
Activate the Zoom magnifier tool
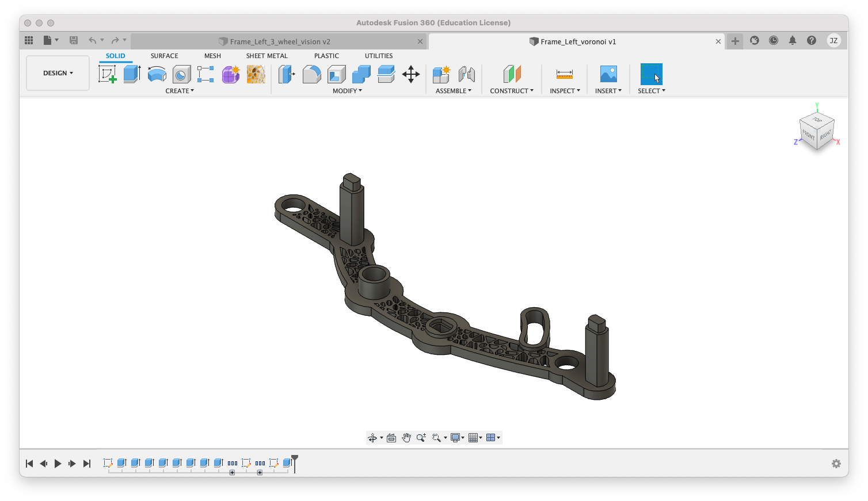point(421,438)
